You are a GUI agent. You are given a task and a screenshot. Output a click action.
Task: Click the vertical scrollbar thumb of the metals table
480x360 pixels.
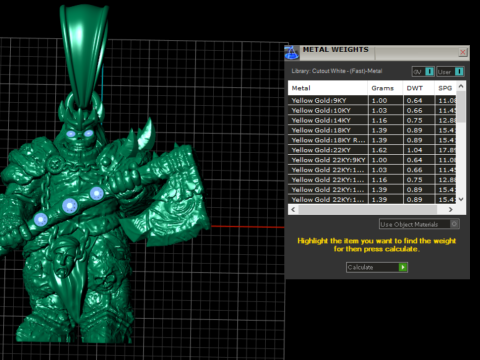click(x=461, y=107)
